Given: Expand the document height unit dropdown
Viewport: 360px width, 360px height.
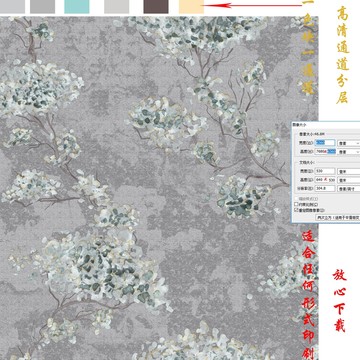Looking at the screenshot, I should pyautogui.click(x=349, y=180).
